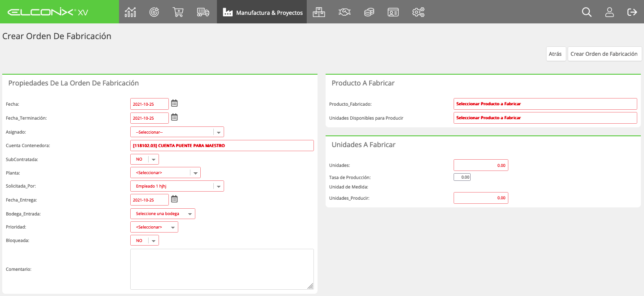Expand the Planta selector
The width and height of the screenshot is (644, 296).
(165, 173)
